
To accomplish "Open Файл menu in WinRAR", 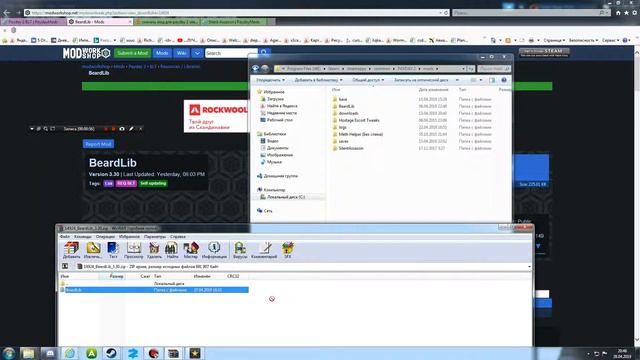I will [64, 237].
